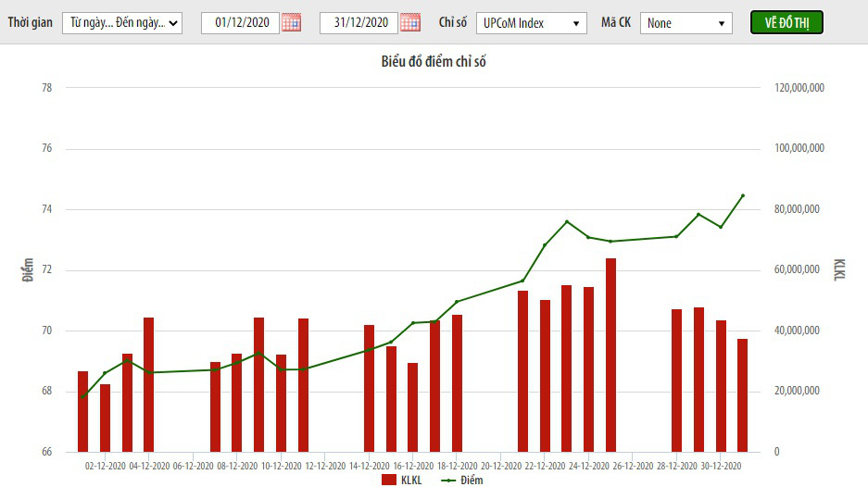The width and height of the screenshot is (868, 487).
Task: Click the VẼ ĐỒ THỊ button
Action: click(786, 23)
